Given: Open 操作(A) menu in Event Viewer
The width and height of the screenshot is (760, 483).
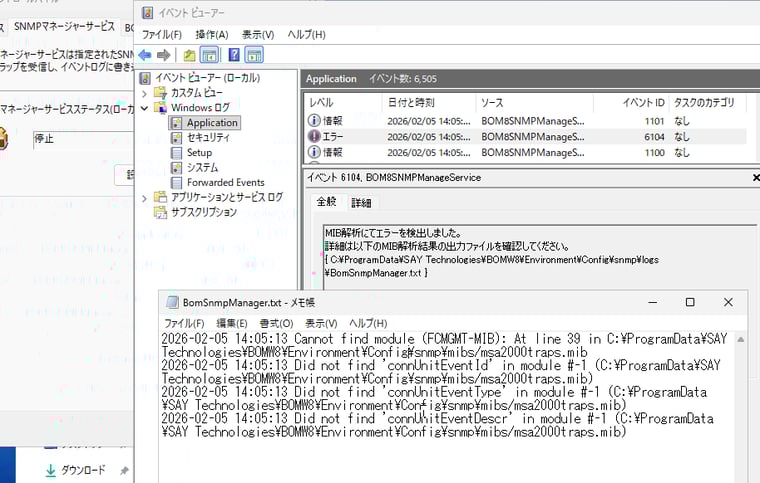Looking at the screenshot, I should 212,35.
